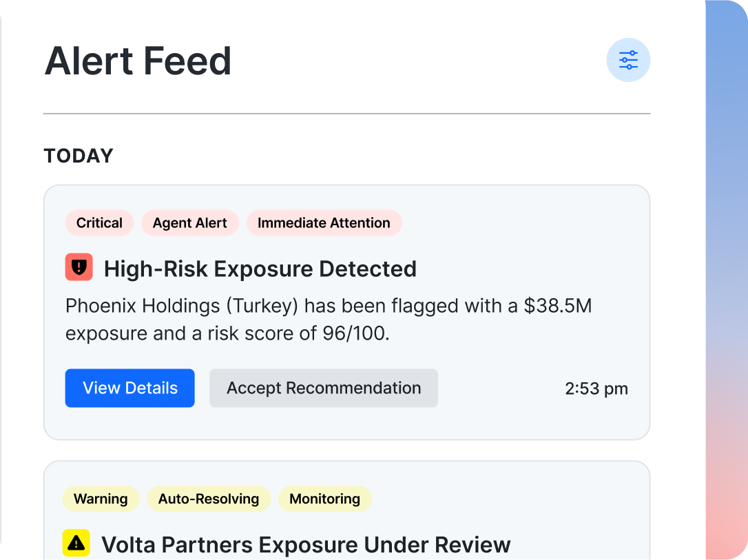Click the $38.5M exposure amount
This screenshot has width=748, height=560.
[557, 306]
